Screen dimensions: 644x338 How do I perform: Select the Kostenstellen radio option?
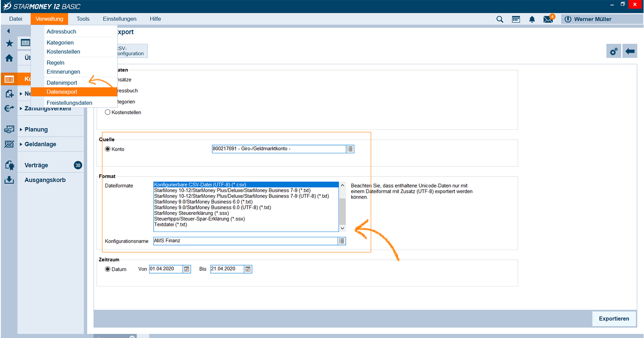[108, 112]
